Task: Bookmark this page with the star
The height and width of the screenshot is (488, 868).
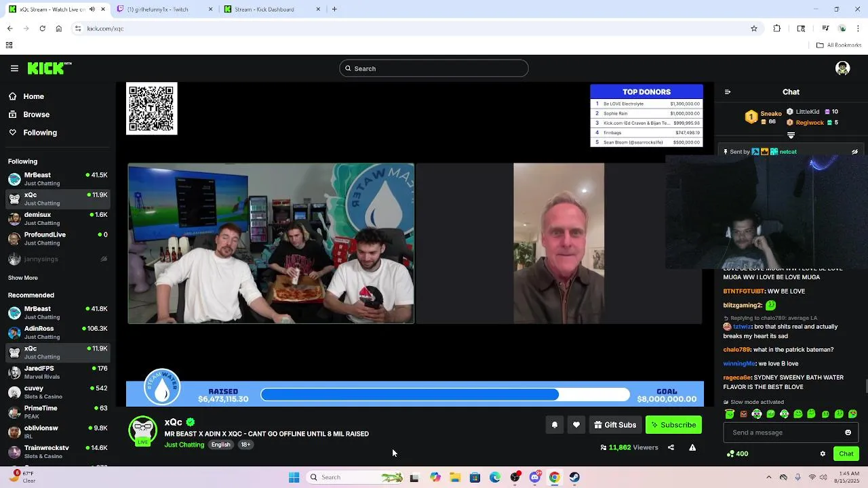Action: pos(754,28)
